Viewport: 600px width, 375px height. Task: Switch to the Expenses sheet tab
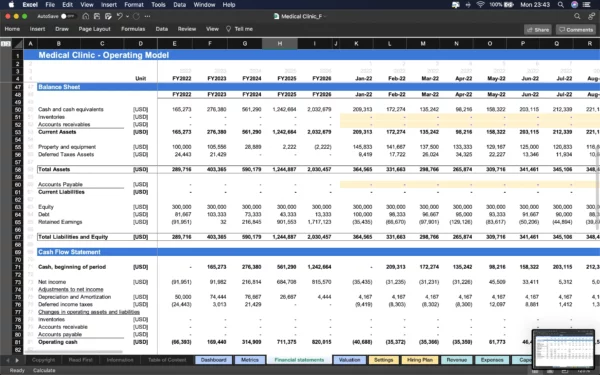[x=492, y=360]
